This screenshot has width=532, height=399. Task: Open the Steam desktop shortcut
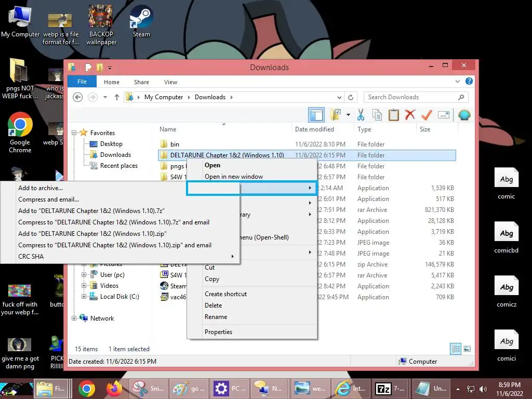pyautogui.click(x=141, y=21)
